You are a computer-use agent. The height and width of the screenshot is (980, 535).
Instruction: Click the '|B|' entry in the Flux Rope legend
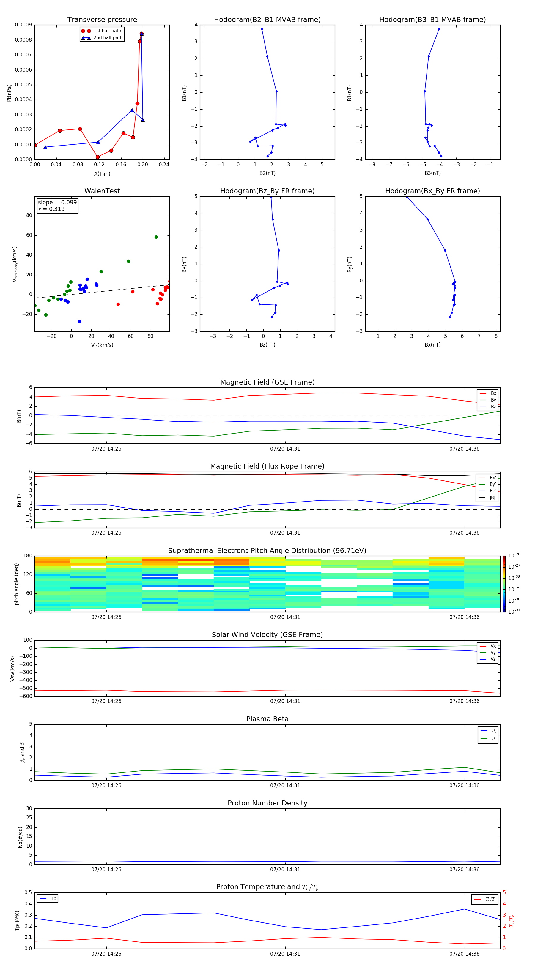[x=487, y=498]
